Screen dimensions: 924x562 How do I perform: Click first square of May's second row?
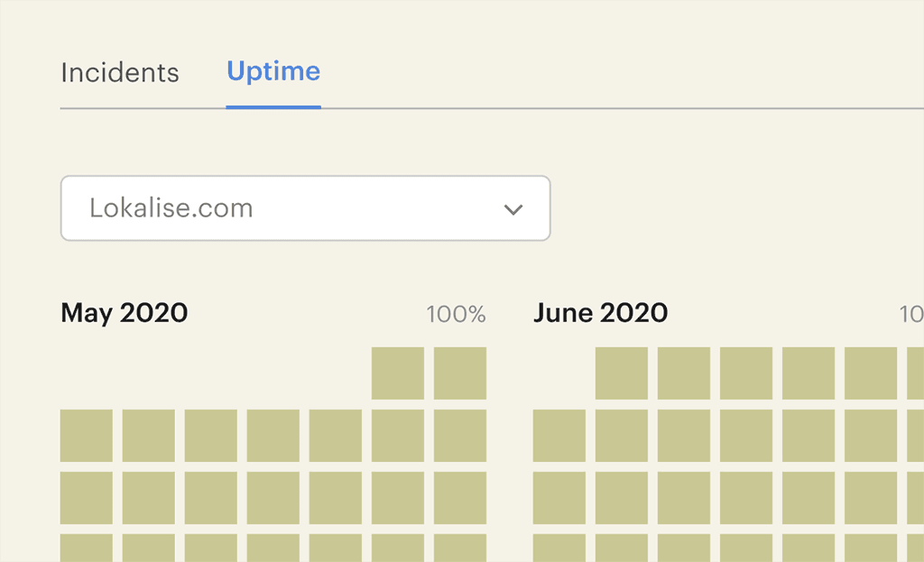(x=87, y=436)
